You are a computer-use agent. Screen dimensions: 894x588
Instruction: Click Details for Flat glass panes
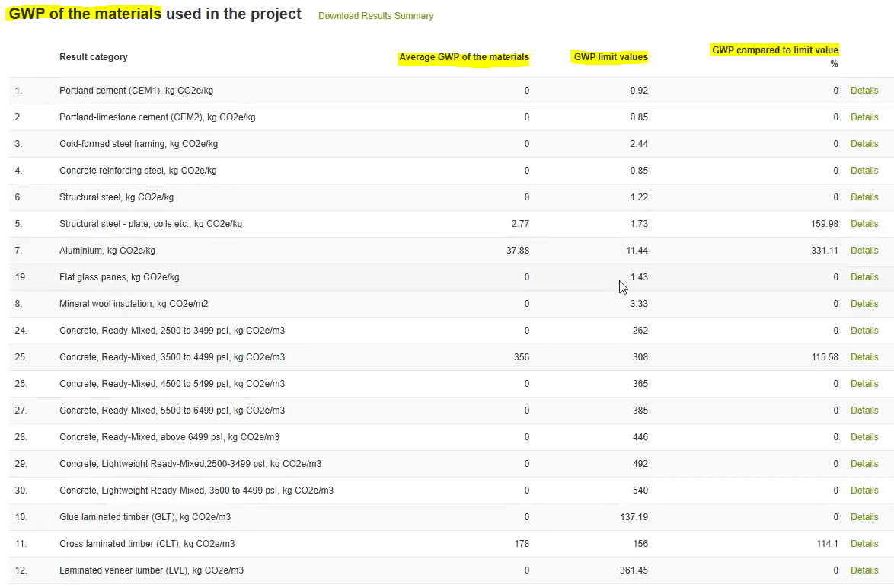coord(864,276)
